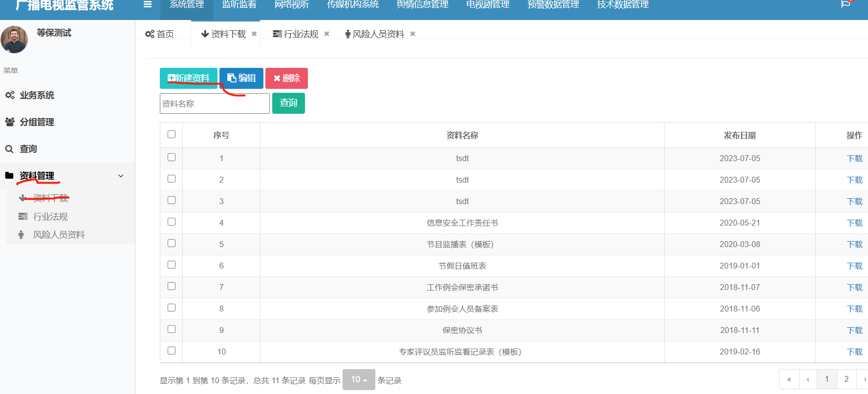Open the 技术数据管理 top menu
This screenshot has height=394, width=868.
pyautogui.click(x=623, y=5)
